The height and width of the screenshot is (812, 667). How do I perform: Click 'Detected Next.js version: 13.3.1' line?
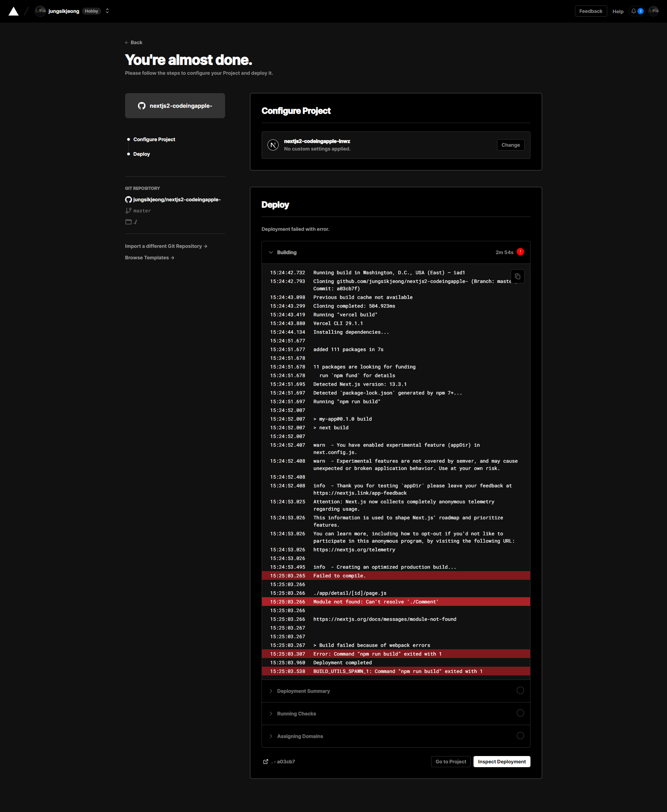click(396, 384)
